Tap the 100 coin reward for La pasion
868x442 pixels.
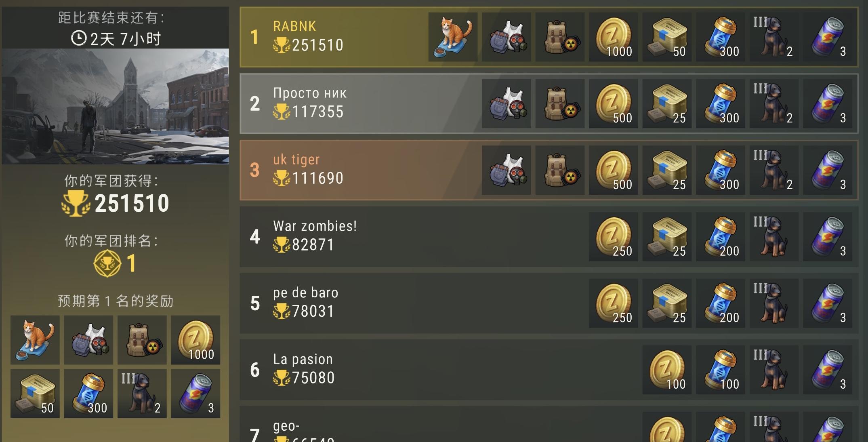(667, 370)
